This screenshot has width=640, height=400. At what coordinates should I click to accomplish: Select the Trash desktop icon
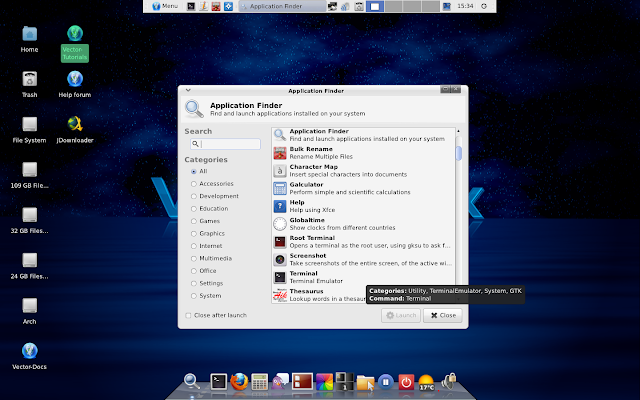pos(29,79)
